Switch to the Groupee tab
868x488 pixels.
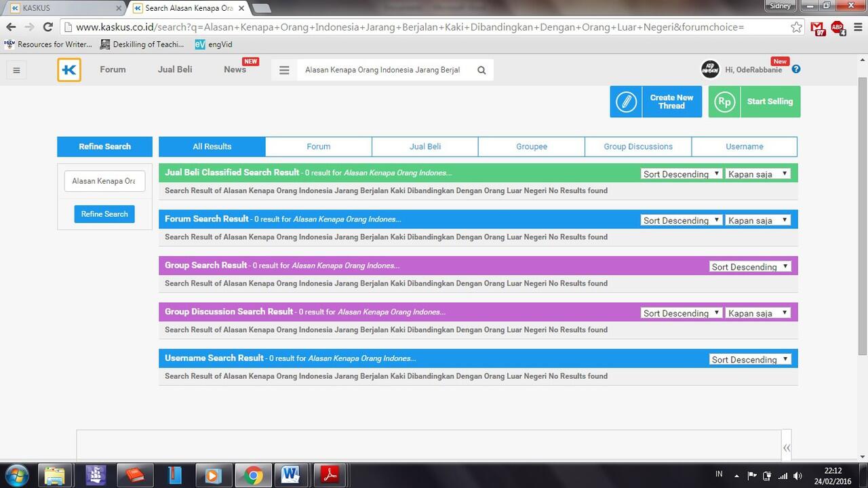pos(532,146)
